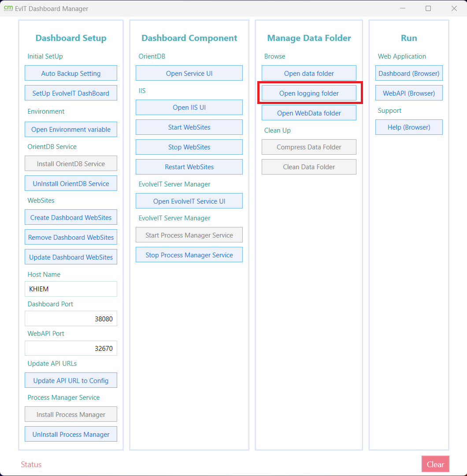Click the Auto Backup Setting button
The image size is (467, 476).
click(70, 73)
